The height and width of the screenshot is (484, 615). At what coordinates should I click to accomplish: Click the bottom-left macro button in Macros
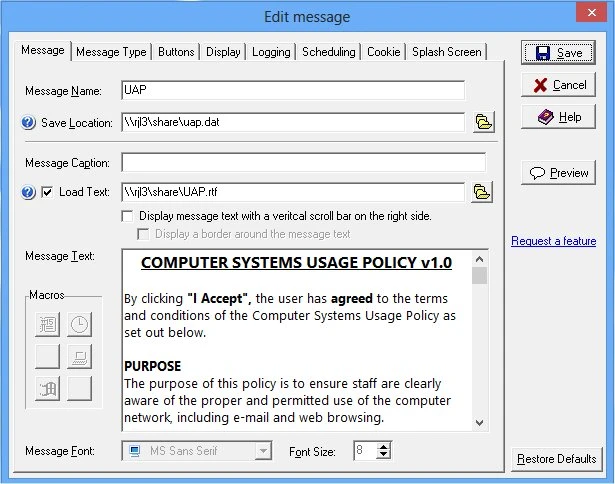48,387
